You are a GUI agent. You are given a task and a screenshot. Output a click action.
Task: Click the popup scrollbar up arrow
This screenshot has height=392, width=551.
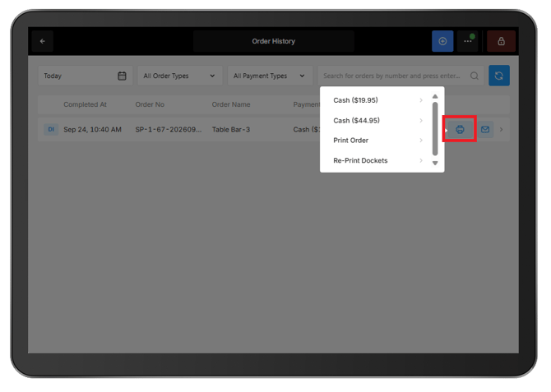tap(435, 96)
